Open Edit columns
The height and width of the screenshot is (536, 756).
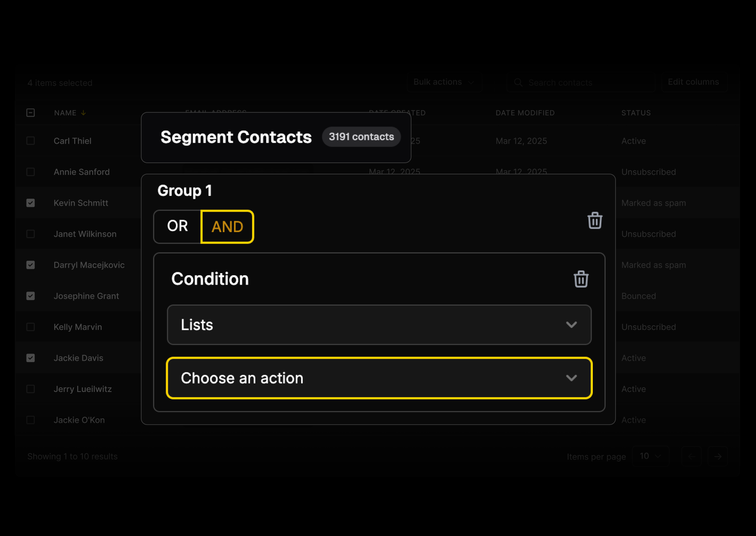click(694, 82)
